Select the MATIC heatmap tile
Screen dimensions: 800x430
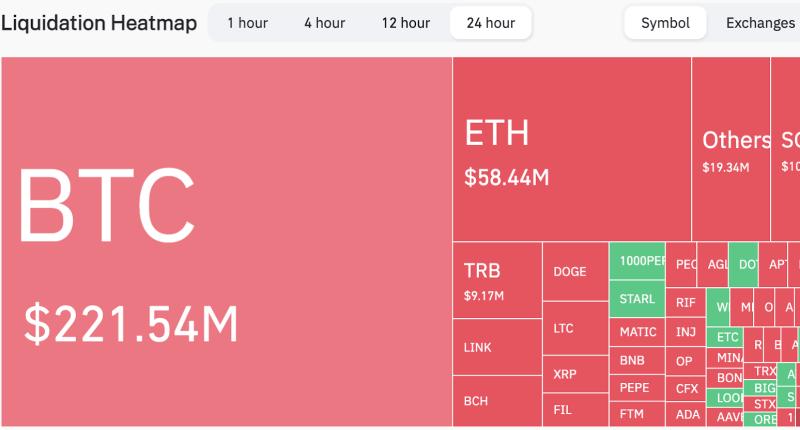pyautogui.click(x=637, y=332)
